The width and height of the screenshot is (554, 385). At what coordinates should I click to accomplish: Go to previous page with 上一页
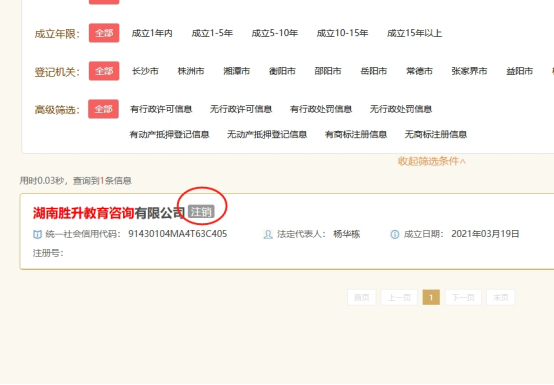[x=399, y=297]
